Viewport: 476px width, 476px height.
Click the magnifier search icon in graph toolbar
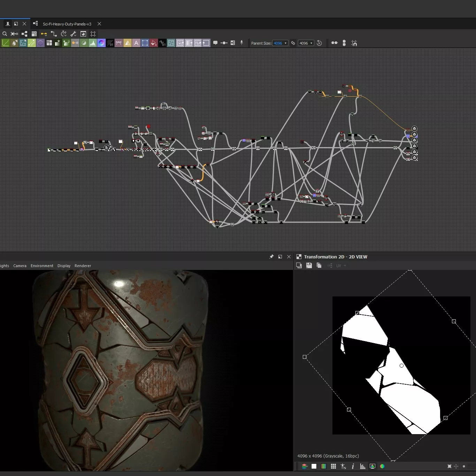pyautogui.click(x=5, y=34)
